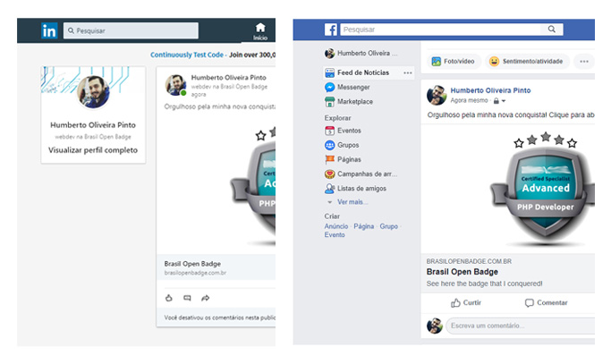
Task: Click Visualizar perfil completo link
Action: (x=93, y=150)
